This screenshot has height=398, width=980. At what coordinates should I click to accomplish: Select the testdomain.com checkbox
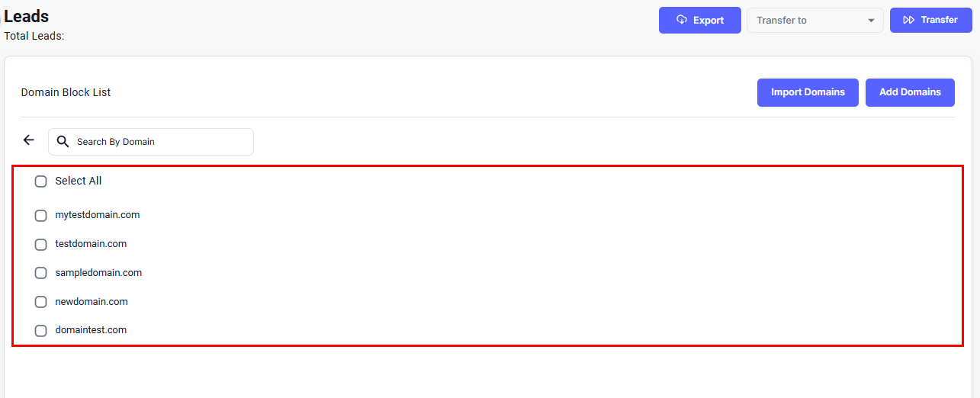tap(41, 245)
